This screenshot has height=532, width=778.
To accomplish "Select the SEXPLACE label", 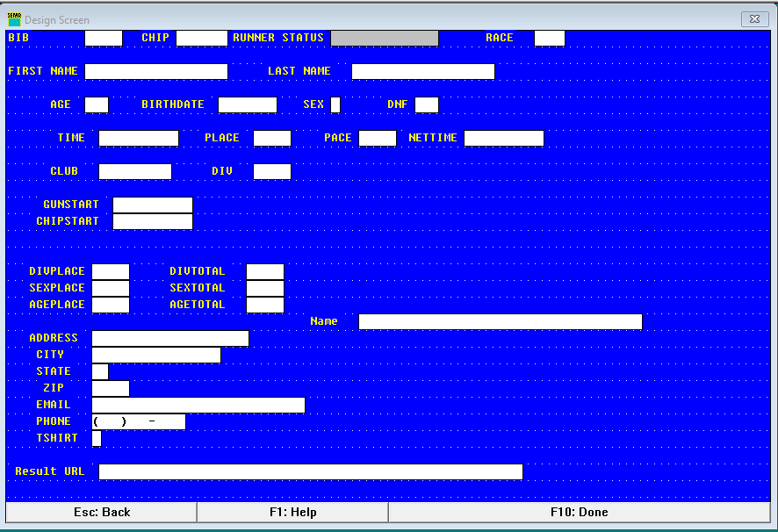I will pos(57,287).
